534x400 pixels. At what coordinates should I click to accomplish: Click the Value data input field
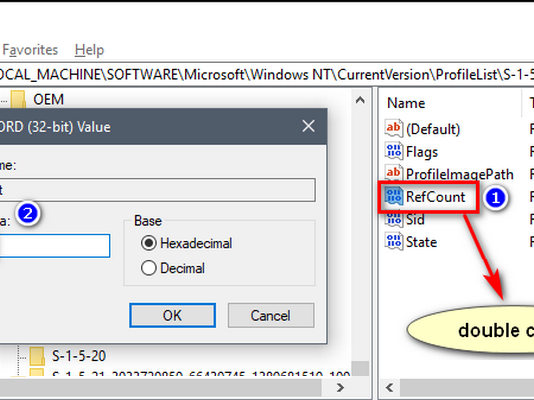tap(54, 245)
